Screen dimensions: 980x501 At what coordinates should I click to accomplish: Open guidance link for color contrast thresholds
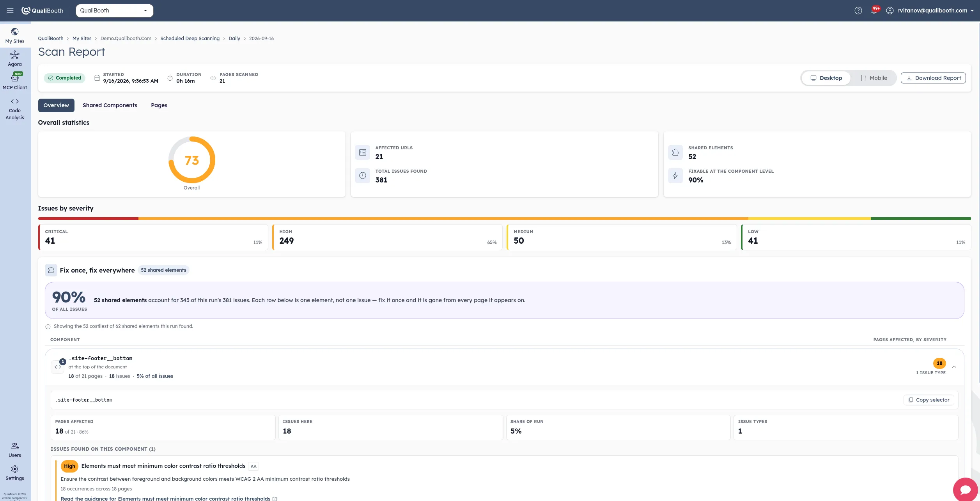(168, 499)
